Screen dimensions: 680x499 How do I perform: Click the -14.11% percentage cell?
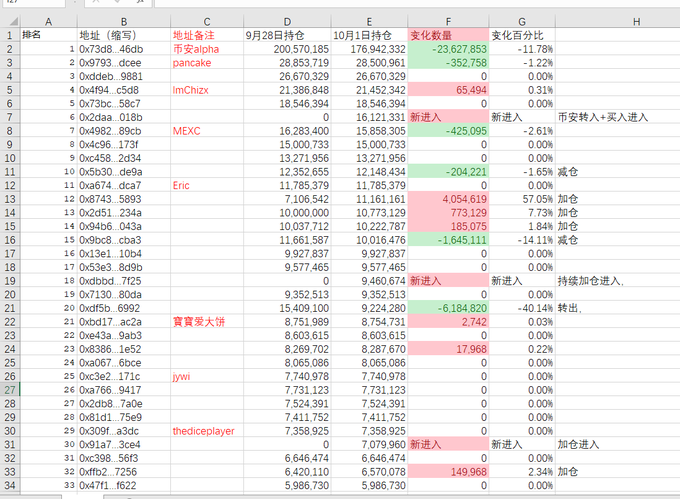point(522,240)
